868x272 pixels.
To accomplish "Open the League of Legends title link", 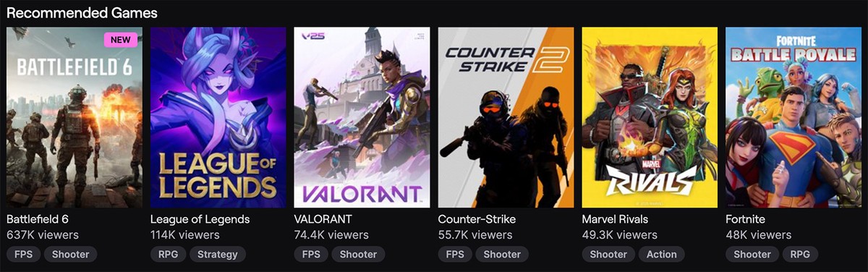I will click(x=200, y=218).
